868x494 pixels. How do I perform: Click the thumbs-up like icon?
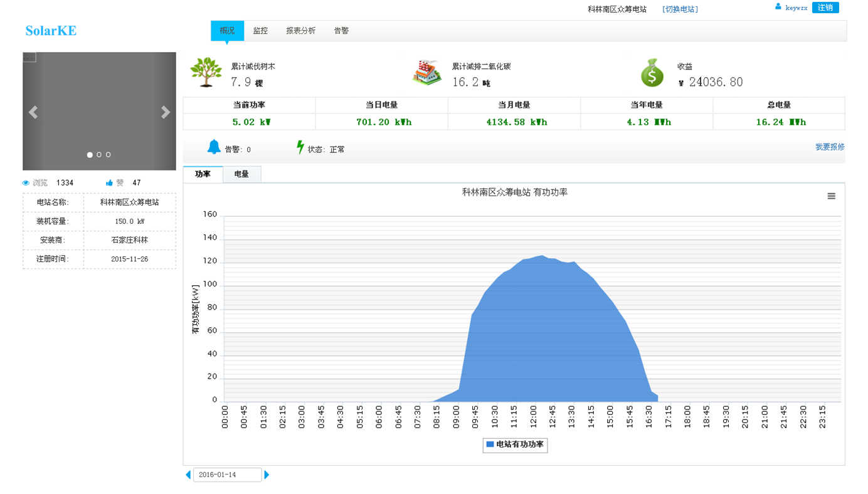pos(110,183)
